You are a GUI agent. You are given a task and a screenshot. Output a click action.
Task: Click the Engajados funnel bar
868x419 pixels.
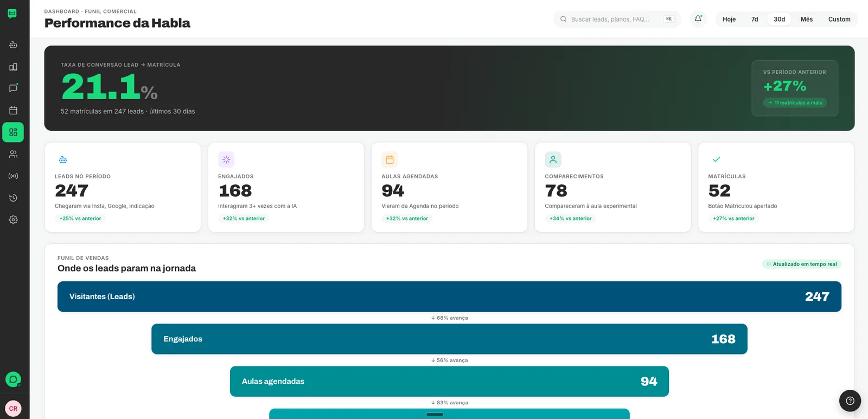click(x=449, y=339)
